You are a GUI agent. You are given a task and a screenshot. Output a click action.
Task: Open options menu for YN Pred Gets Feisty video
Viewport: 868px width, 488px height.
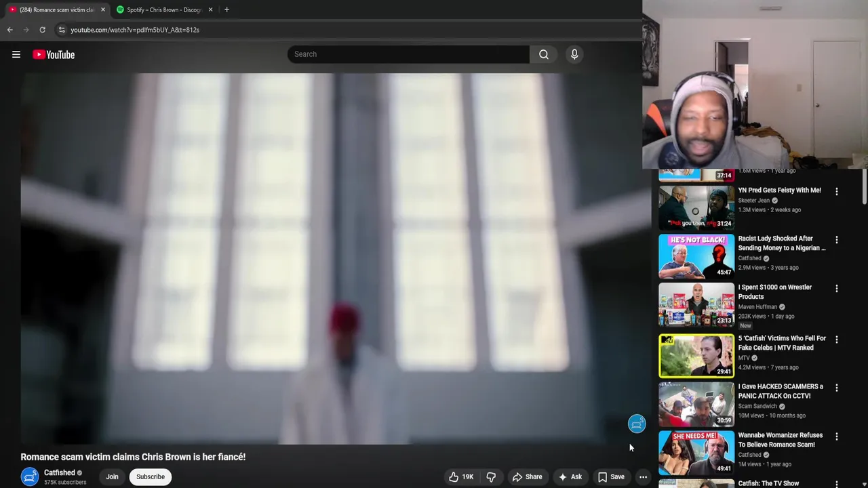coord(837,192)
